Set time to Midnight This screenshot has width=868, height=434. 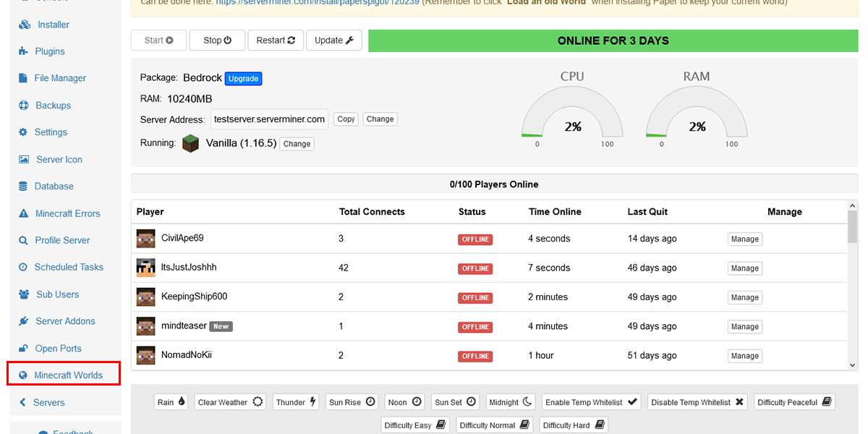(511, 402)
